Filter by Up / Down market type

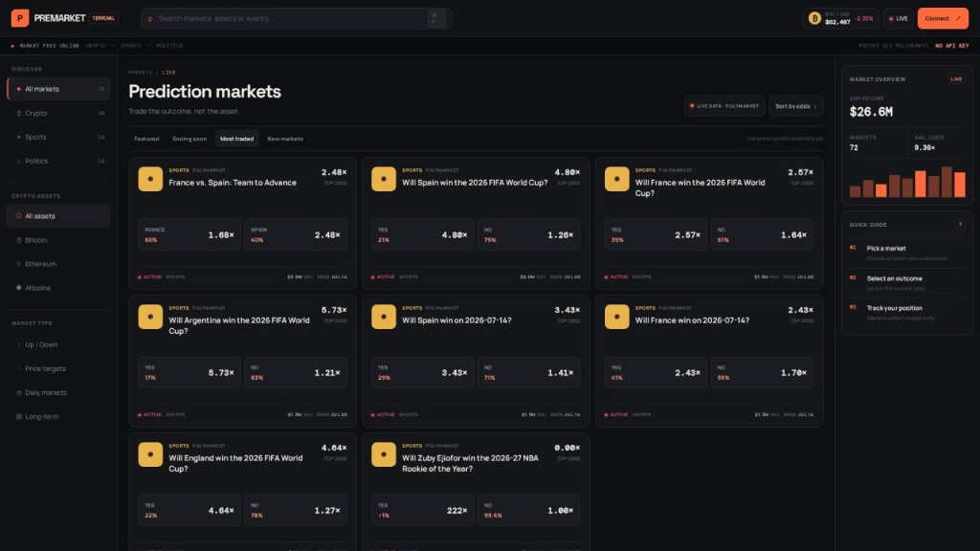[x=58, y=344]
